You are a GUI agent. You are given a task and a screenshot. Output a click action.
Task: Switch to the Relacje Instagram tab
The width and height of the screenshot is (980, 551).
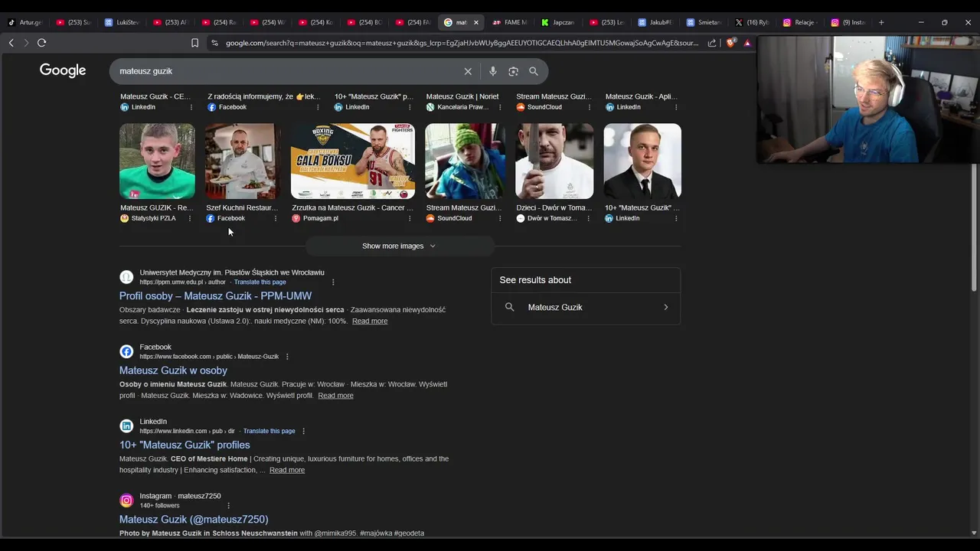click(x=799, y=22)
